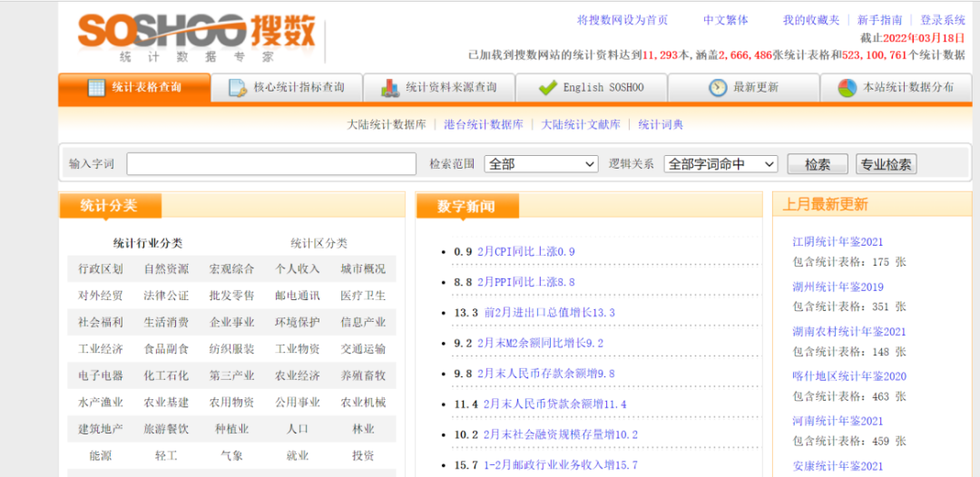Click 城市概况 category
The image size is (980, 477).
click(x=363, y=269)
